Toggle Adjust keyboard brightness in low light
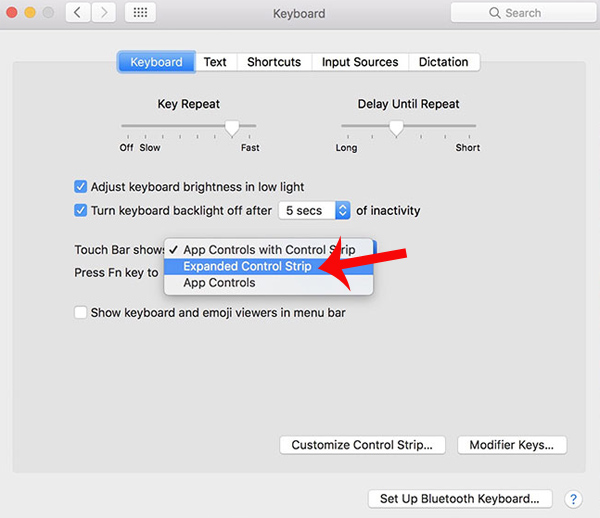 tap(81, 187)
